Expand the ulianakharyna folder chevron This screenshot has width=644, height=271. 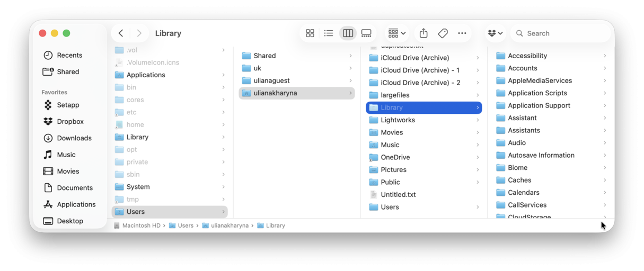coord(350,93)
